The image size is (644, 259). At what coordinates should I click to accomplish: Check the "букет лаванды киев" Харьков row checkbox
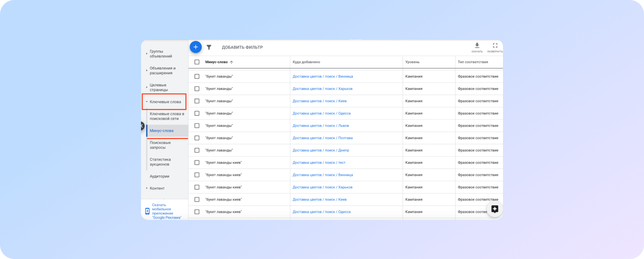pos(197,187)
